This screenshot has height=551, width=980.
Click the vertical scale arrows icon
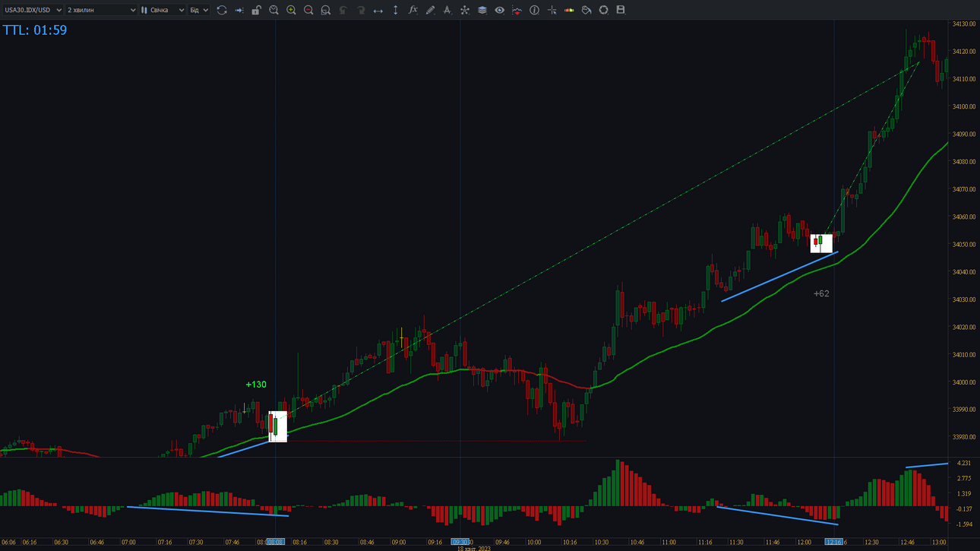pos(395,10)
